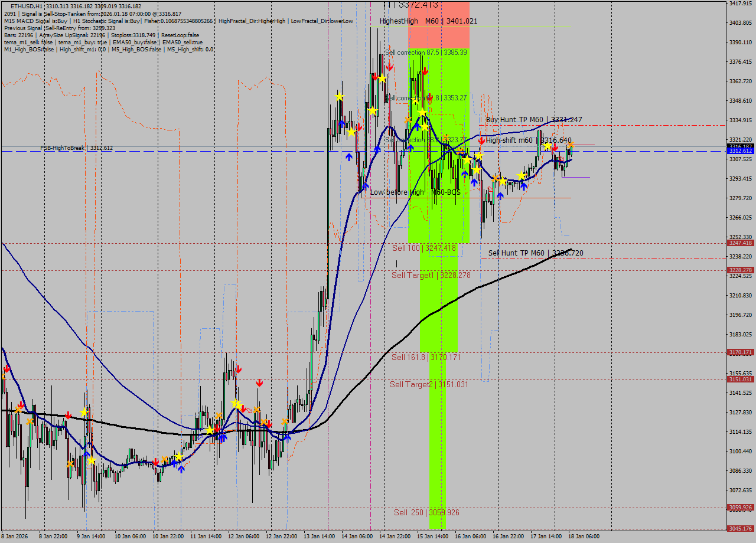Click the Buy Hunt TP M60 label
This screenshot has height=543, width=756.
pyautogui.click(x=533, y=120)
